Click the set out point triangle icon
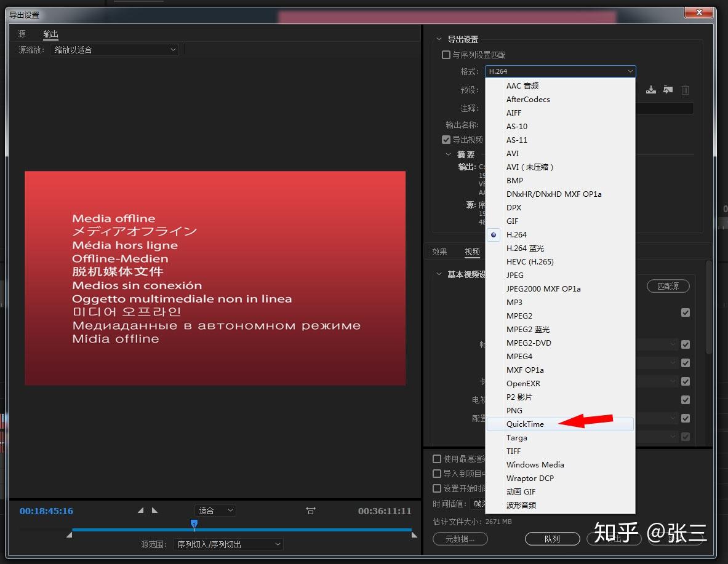The width and height of the screenshot is (728, 564). click(154, 510)
